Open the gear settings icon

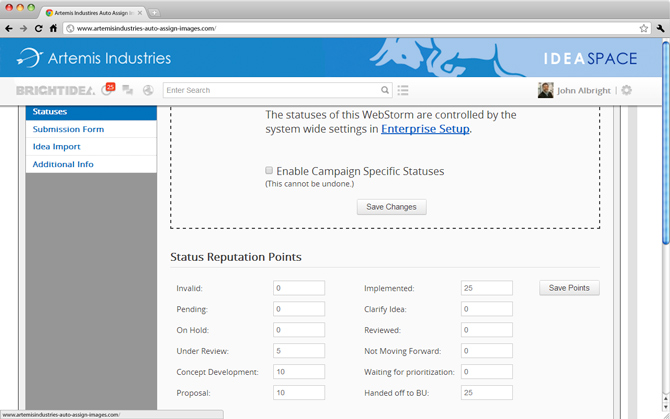pyautogui.click(x=626, y=90)
